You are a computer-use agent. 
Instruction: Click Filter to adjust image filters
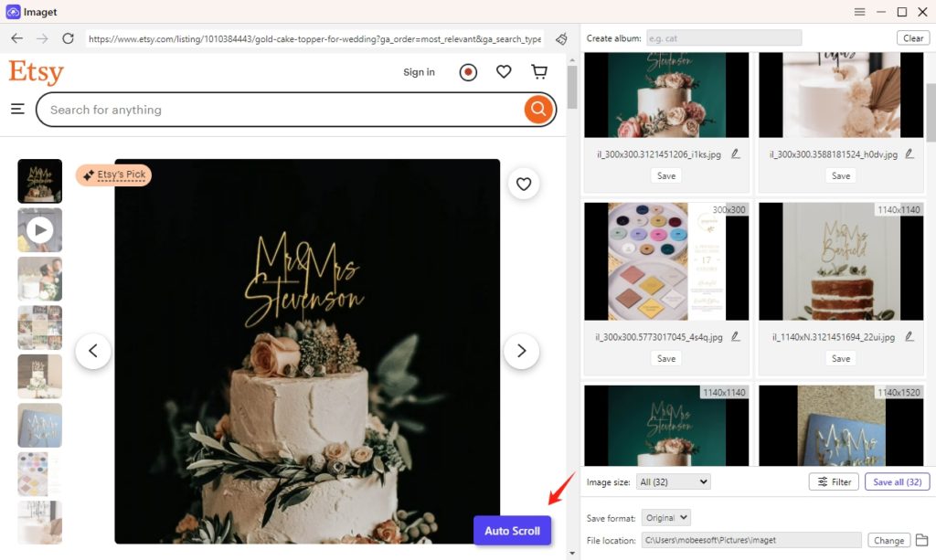click(x=833, y=481)
